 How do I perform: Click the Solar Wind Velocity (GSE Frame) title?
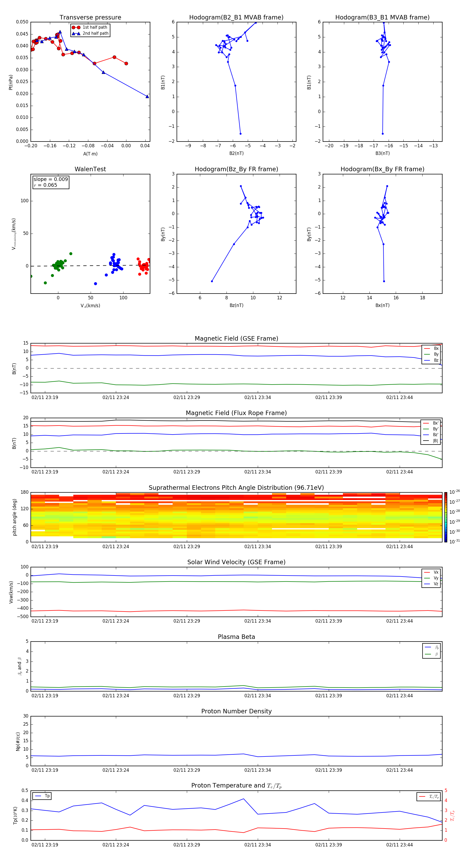click(236, 562)
